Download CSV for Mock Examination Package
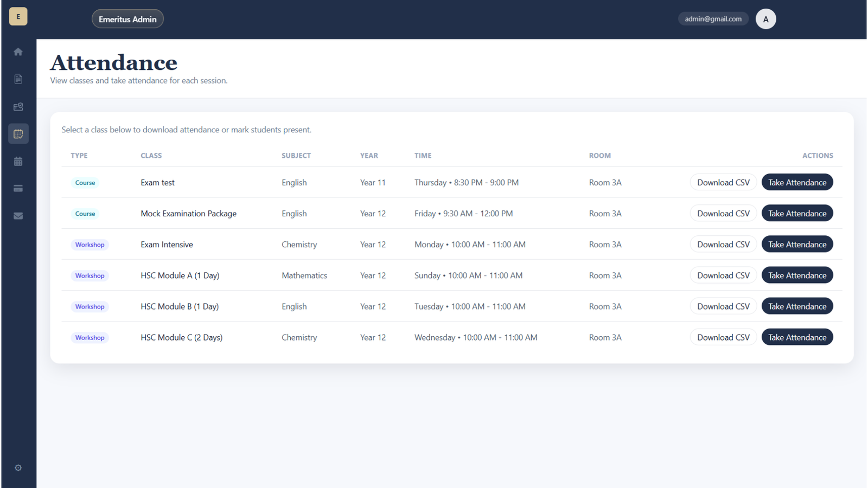The width and height of the screenshot is (868, 488). pos(723,213)
